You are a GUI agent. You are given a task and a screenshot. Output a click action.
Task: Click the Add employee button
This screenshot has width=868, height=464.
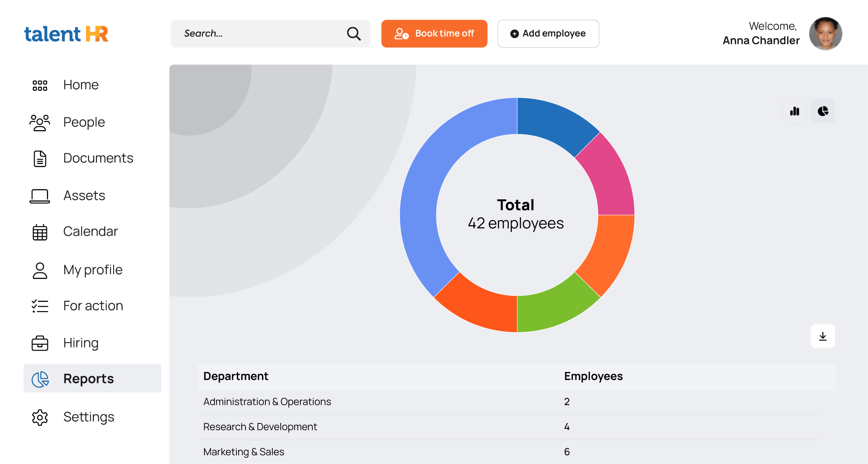(x=548, y=34)
